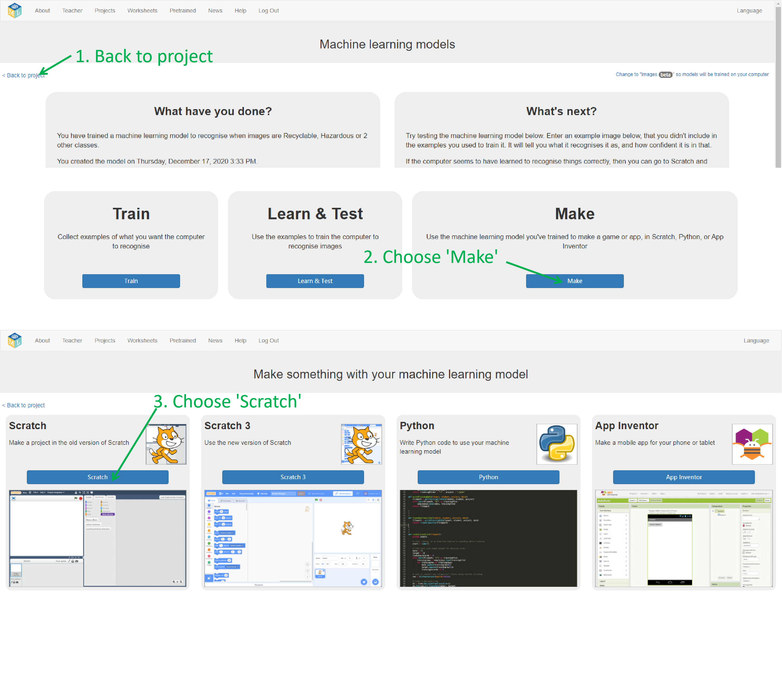Click 'Make something with your machine learning model' heading
The image size is (782, 700).
pyautogui.click(x=391, y=374)
